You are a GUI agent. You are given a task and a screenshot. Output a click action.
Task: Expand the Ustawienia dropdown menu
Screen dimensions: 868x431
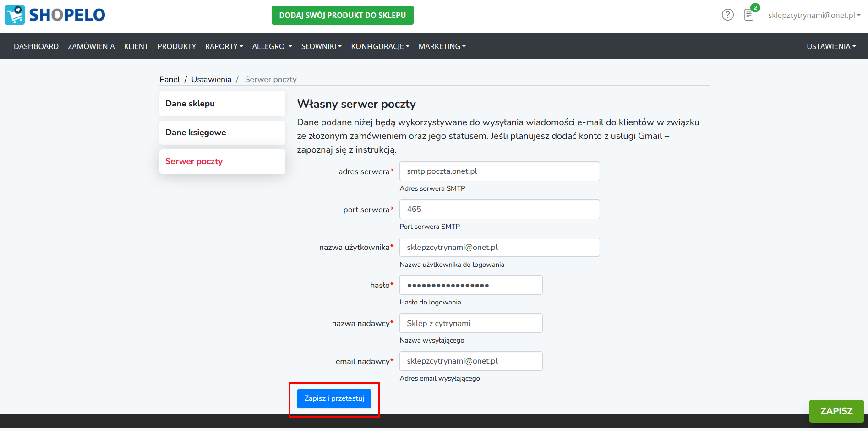(831, 46)
